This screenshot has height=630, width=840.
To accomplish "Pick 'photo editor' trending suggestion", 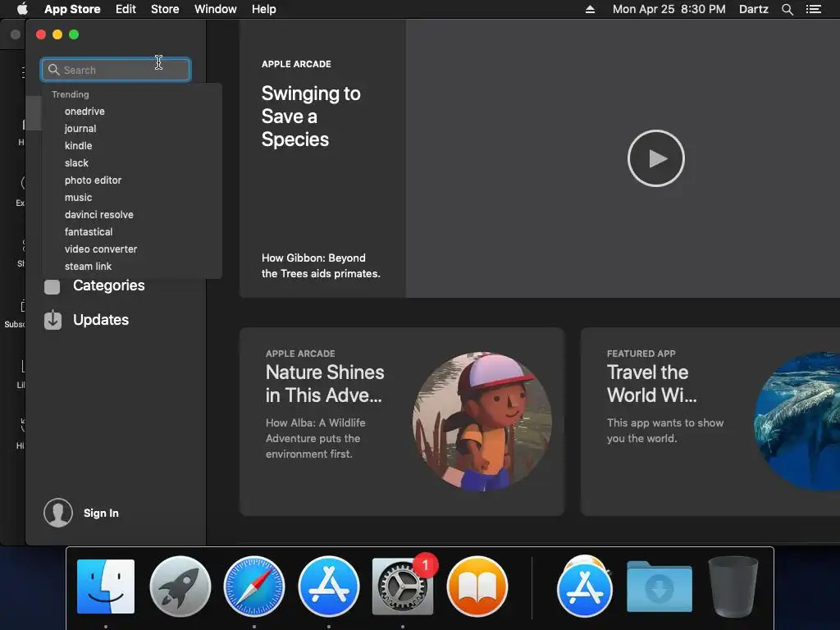I will coord(94,180).
